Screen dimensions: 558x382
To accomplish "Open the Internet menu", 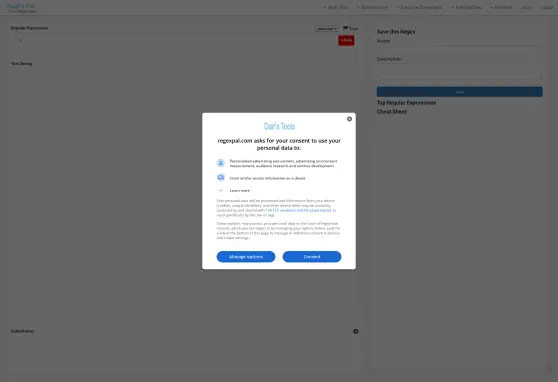I will click(501, 7).
